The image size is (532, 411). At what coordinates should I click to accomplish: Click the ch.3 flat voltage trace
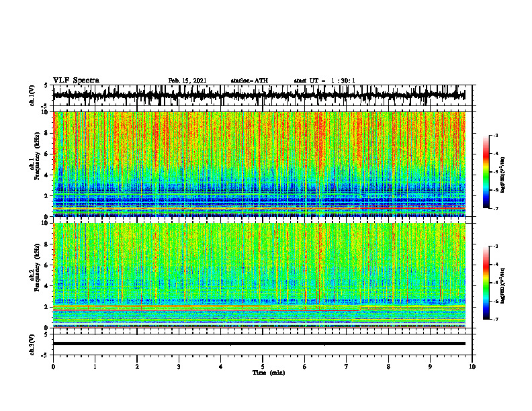259,344
